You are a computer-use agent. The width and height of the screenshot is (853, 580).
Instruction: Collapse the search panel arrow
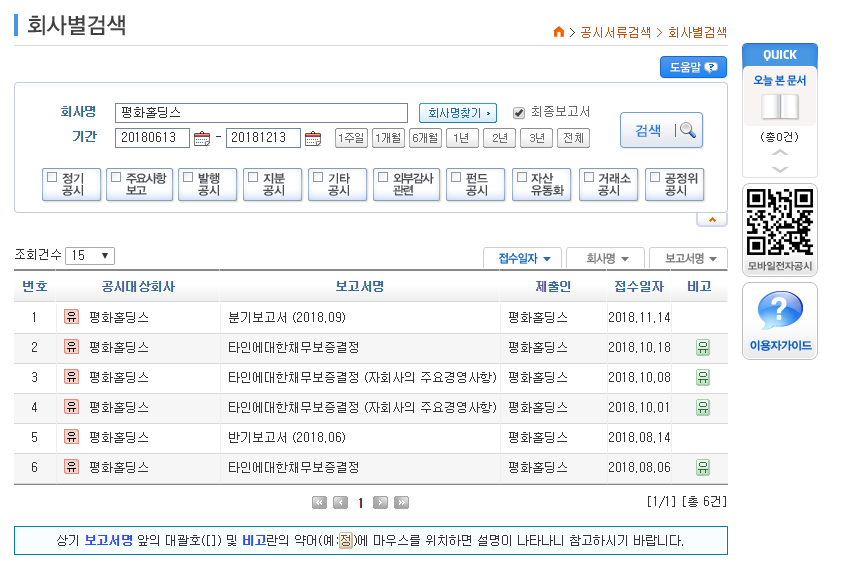[712, 220]
